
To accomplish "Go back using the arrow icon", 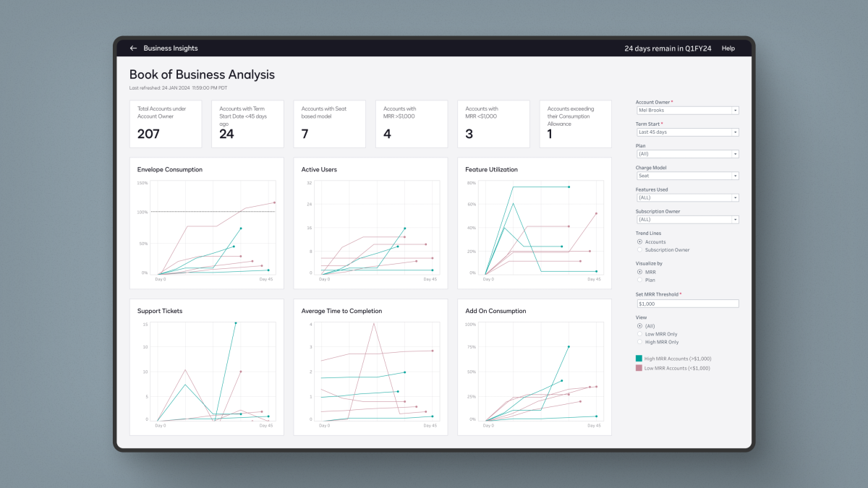I will pos(133,48).
